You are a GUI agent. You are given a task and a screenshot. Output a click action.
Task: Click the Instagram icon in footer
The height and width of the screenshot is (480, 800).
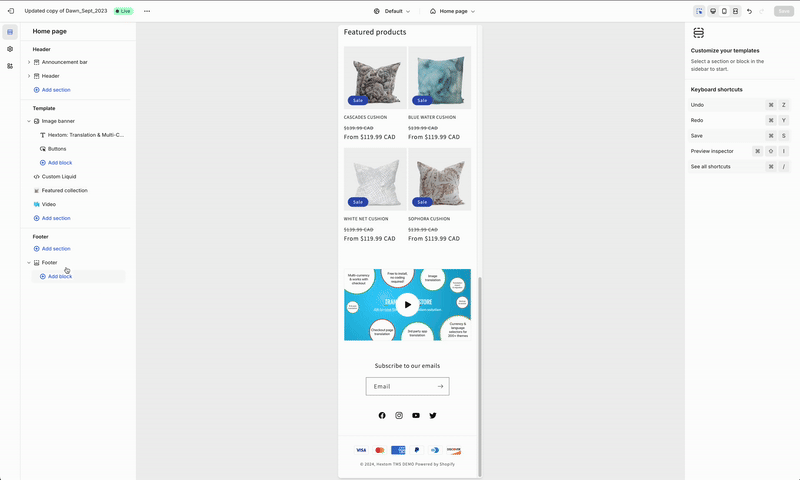point(399,416)
